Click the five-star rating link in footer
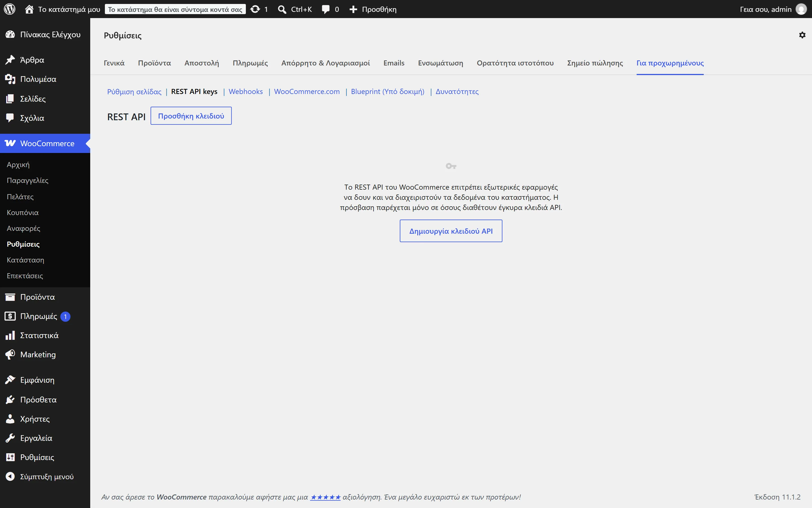812x508 pixels. (325, 497)
